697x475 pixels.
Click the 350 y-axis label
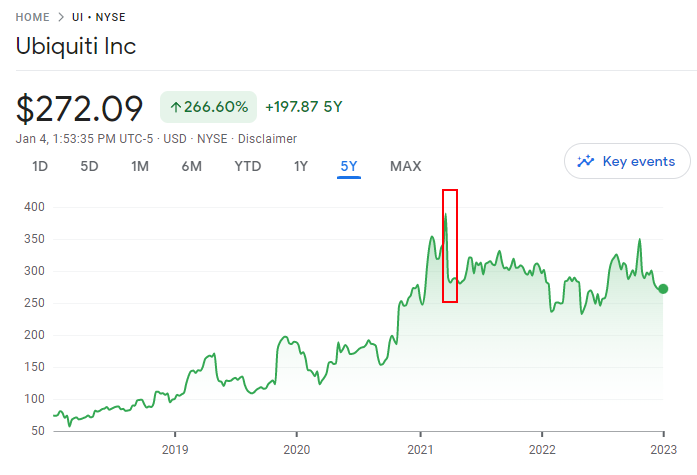coord(34,239)
